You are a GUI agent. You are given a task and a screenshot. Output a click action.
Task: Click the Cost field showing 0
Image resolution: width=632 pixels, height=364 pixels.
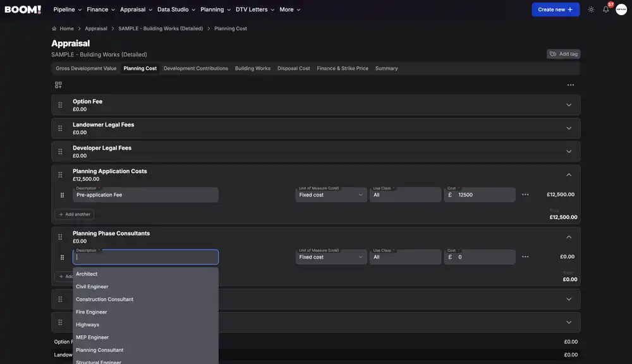[480, 257]
